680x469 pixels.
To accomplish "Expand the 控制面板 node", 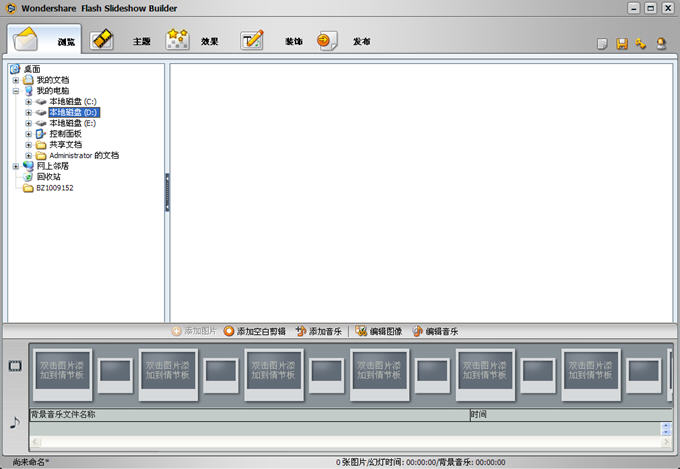I will click(28, 134).
